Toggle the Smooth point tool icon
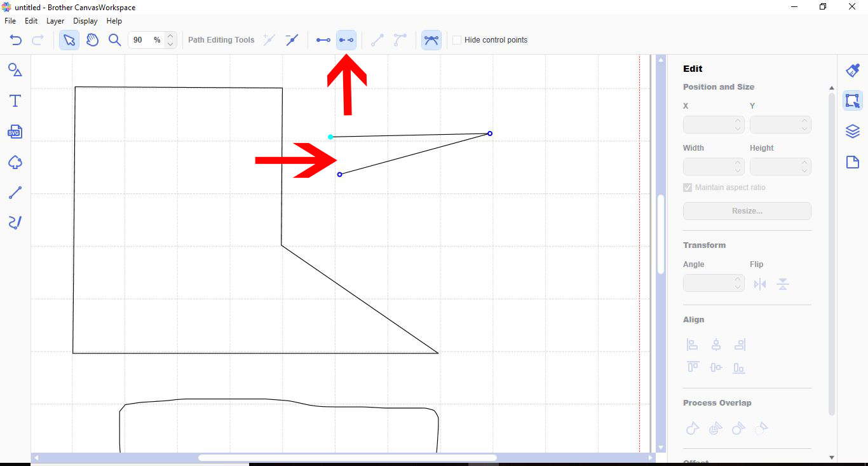868x466 pixels. [x=431, y=40]
